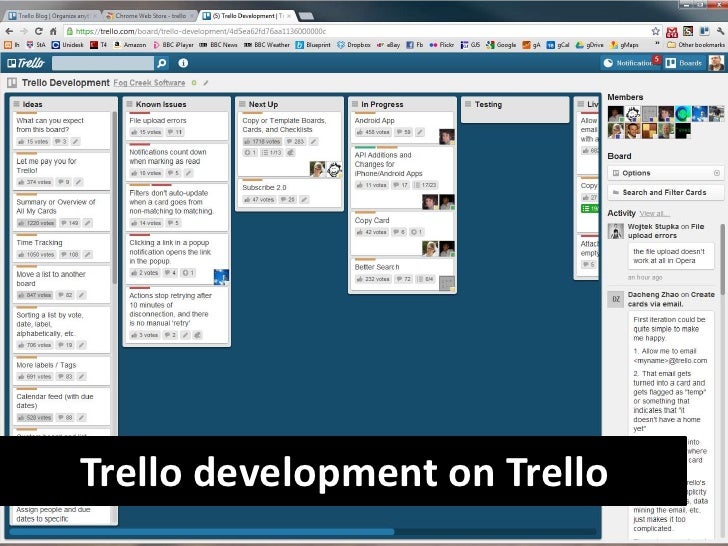The height and width of the screenshot is (546, 728).
Task: Click the search magnifier button in Trello header
Action: [x=161, y=63]
